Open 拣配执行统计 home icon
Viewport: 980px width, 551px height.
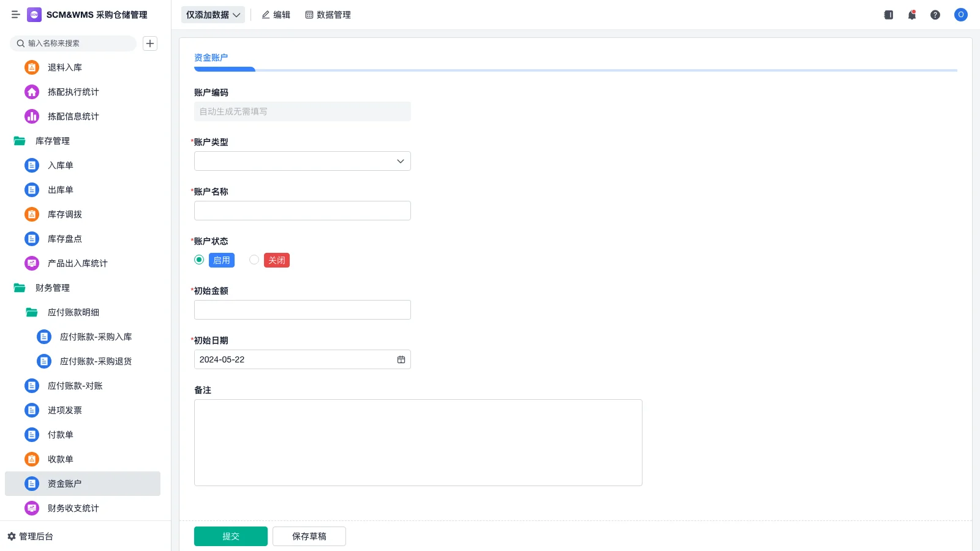pos(32,92)
